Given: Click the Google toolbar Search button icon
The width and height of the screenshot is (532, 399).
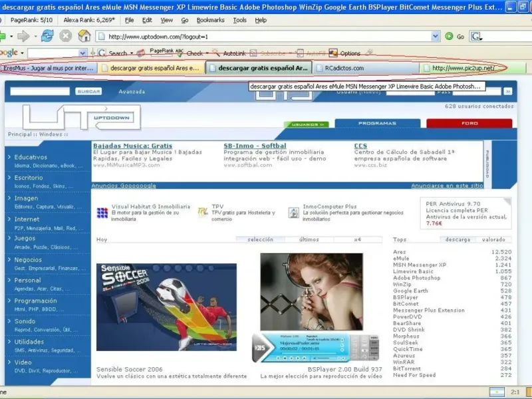Looking at the screenshot, I should (x=102, y=53).
